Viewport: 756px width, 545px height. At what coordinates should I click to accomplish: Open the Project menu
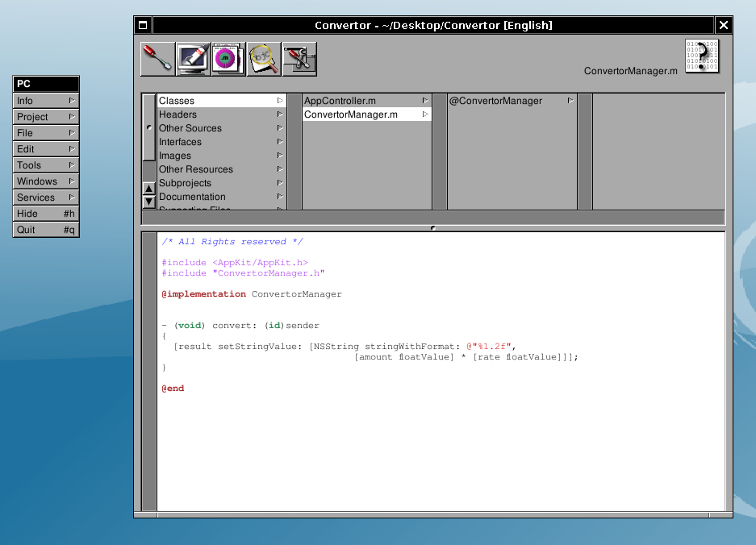[x=46, y=117]
